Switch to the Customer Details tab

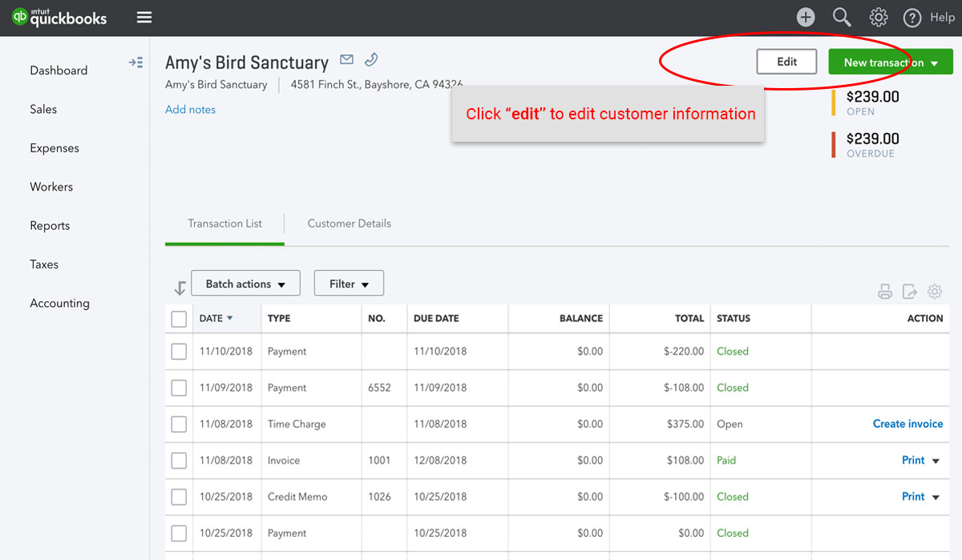click(x=350, y=224)
